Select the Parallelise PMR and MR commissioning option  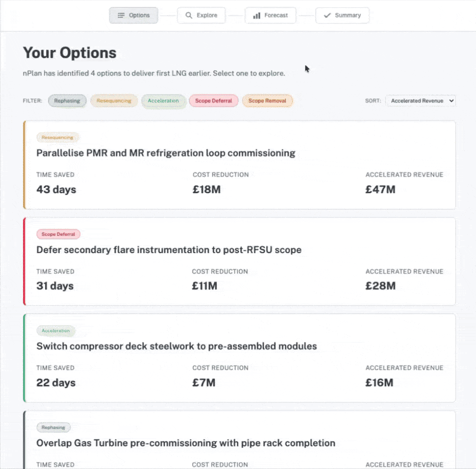(x=240, y=165)
